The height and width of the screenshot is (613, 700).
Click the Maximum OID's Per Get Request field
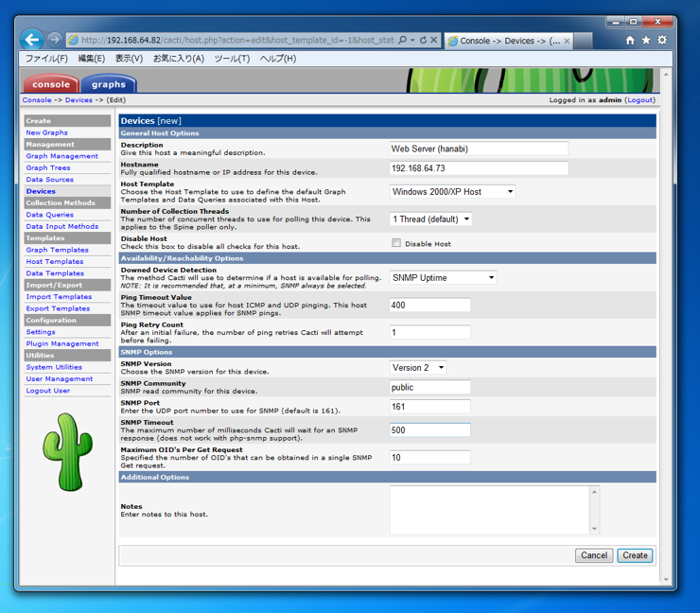click(429, 458)
